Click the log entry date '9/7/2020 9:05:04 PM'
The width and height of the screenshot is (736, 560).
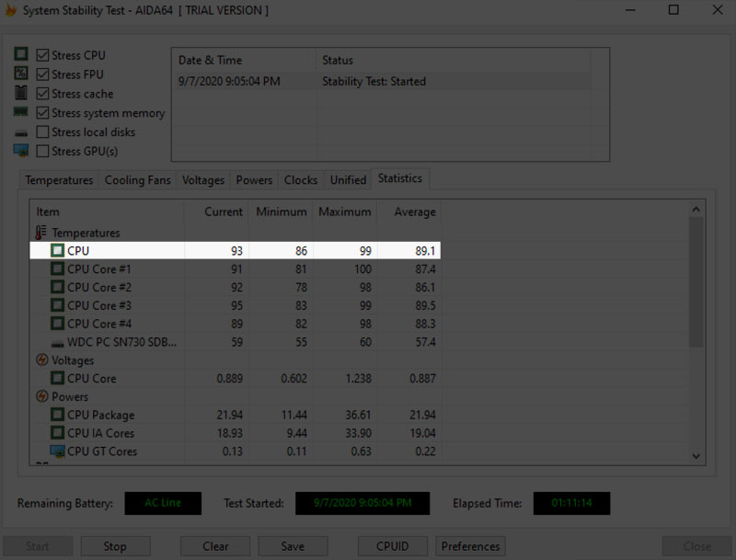coord(229,82)
